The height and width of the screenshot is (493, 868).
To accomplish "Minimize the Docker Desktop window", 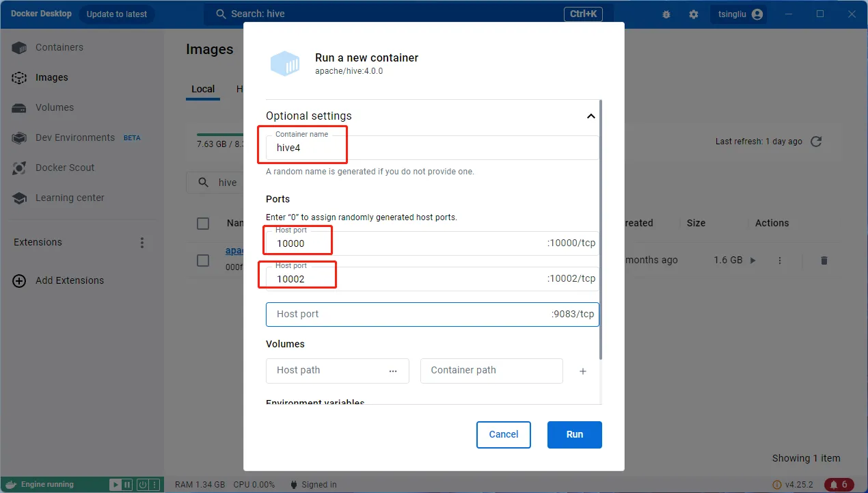I will click(x=789, y=14).
